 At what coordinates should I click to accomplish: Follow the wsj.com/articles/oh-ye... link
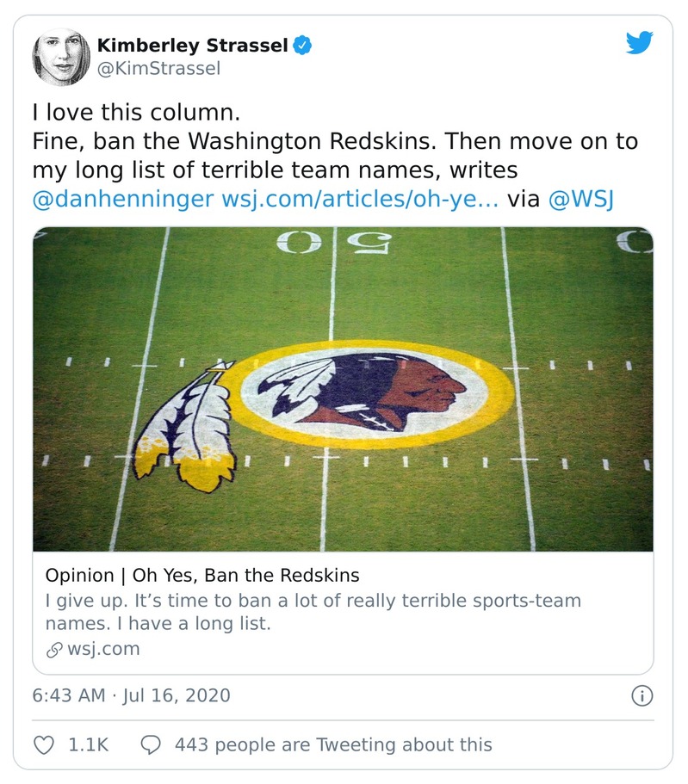point(359,199)
